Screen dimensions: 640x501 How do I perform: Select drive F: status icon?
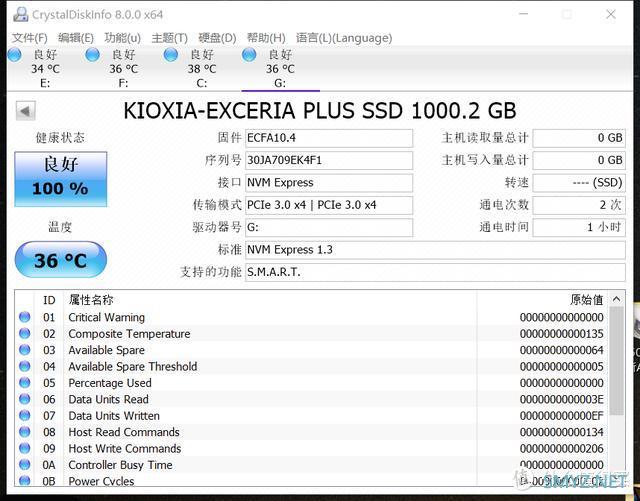93,55
